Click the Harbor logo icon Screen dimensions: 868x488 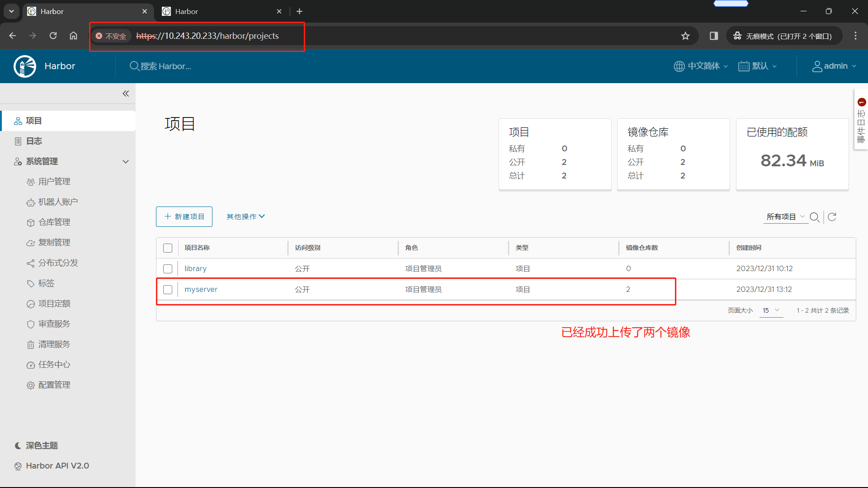point(25,66)
